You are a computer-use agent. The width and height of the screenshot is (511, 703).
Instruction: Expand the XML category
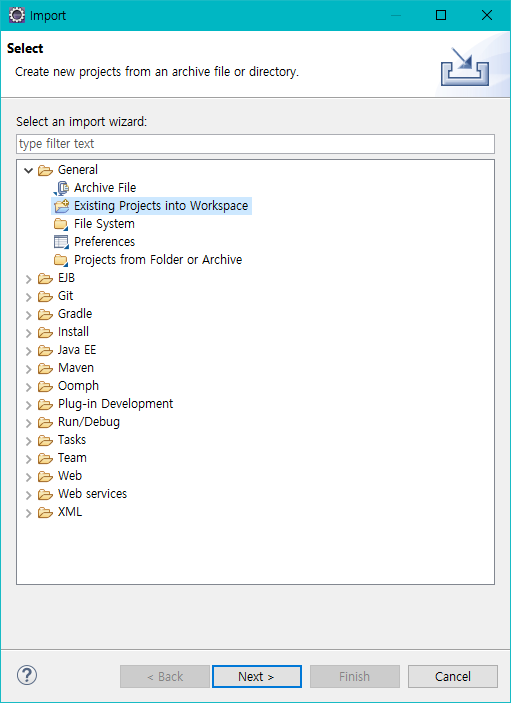click(x=29, y=512)
